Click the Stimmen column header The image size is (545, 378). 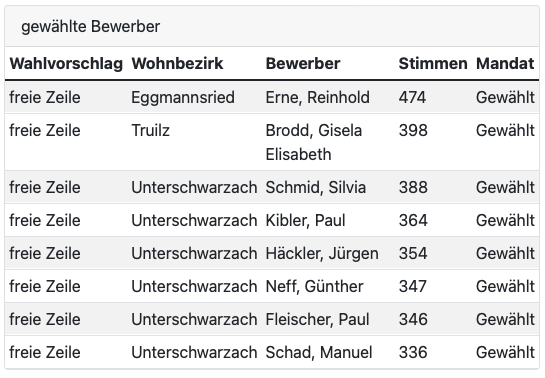[433, 64]
